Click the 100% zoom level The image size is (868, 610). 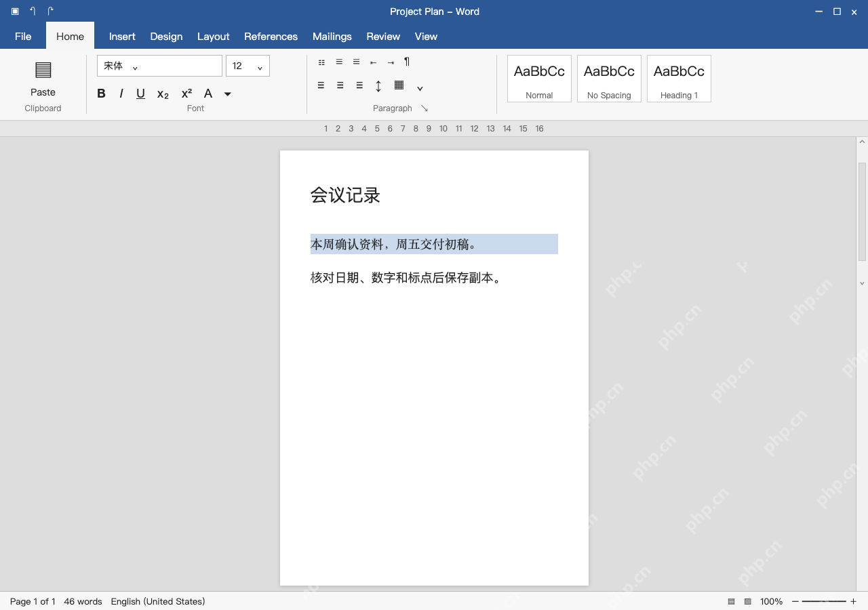coord(771,601)
